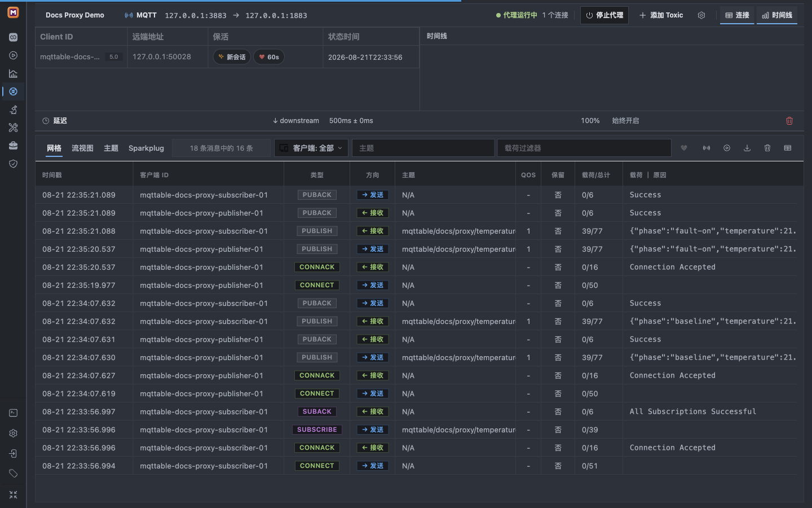812x508 pixels.
Task: Click 代理运行中 status indicator
Action: 517,15
